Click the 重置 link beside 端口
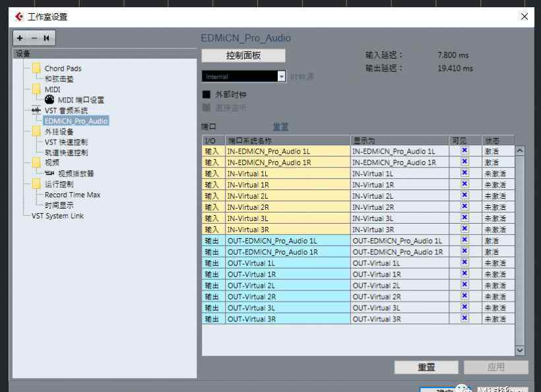 [x=280, y=127]
